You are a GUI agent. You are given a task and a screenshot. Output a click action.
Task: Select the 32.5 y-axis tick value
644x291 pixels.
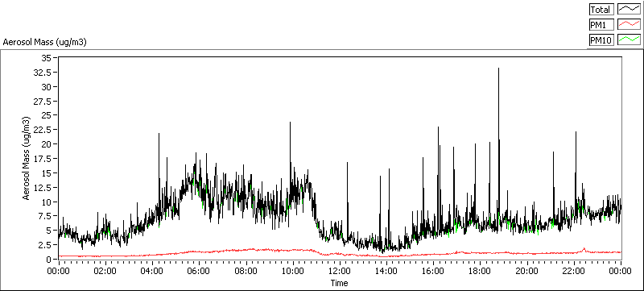tap(43, 73)
